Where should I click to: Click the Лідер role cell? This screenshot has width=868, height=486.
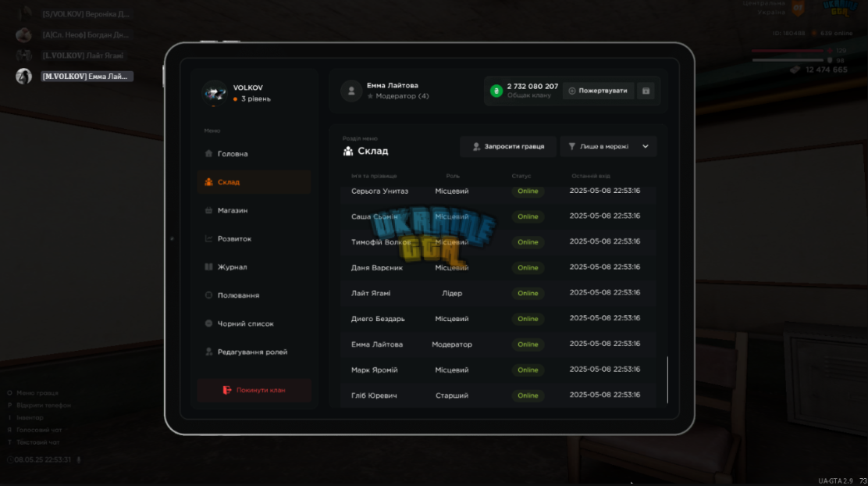(452, 293)
